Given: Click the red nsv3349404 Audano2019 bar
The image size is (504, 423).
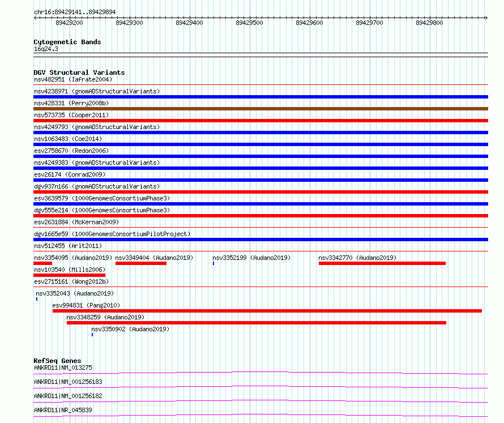Looking at the screenshot, I should (141, 263).
